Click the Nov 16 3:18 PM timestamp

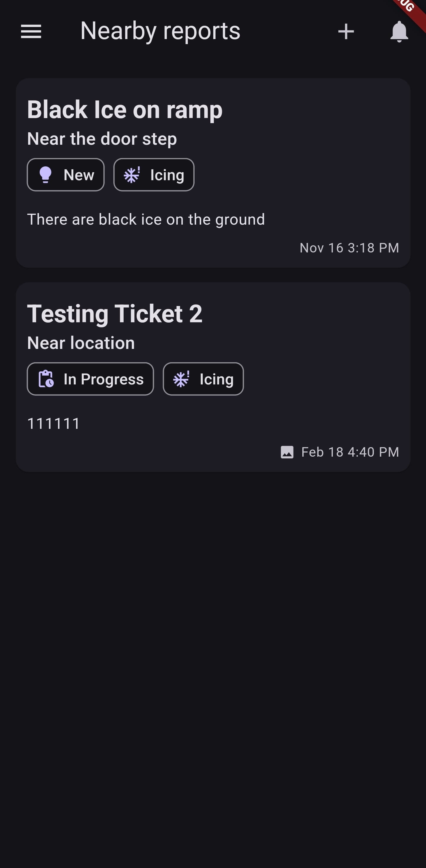[349, 248]
